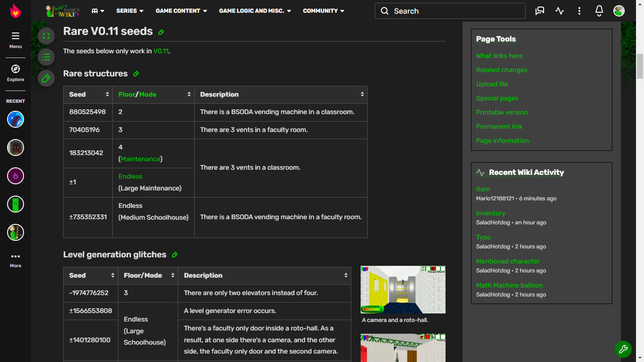Open the wrench tools button
The height and width of the screenshot is (362, 644).
coord(623,349)
